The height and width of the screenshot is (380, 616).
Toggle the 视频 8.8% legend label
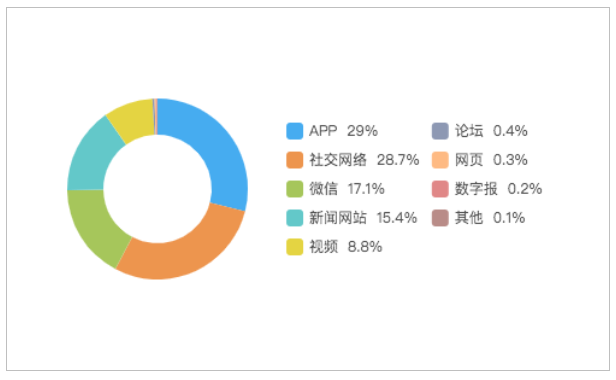click(x=346, y=247)
